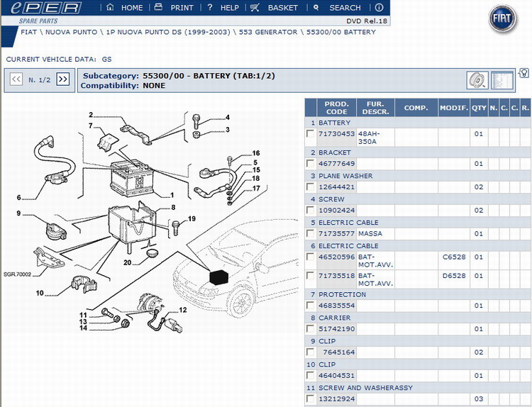Click the e-PER logo
The height and width of the screenshot is (407, 532).
coord(41,9)
